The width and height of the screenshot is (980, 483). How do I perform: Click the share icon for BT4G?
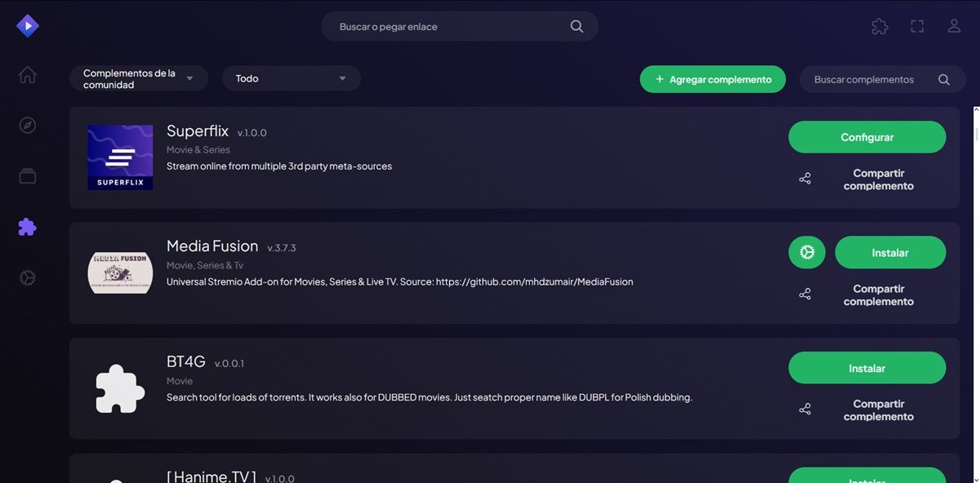pyautogui.click(x=805, y=410)
